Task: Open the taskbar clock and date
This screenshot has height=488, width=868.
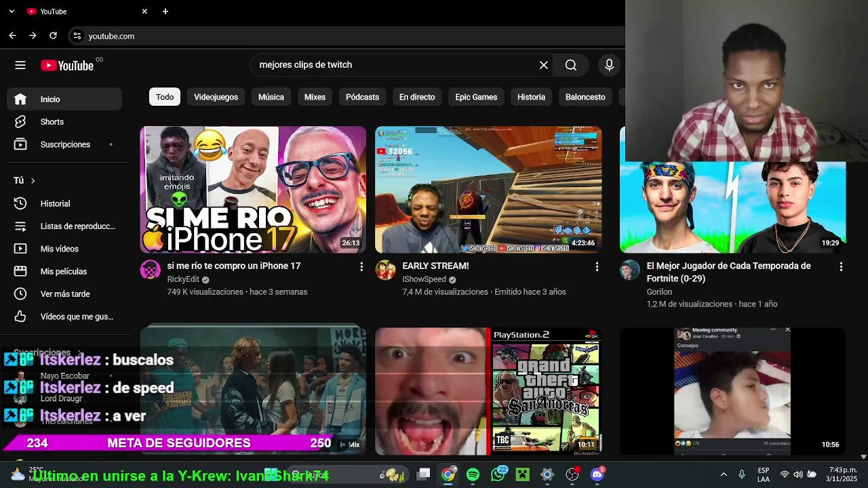Action: 843,474
